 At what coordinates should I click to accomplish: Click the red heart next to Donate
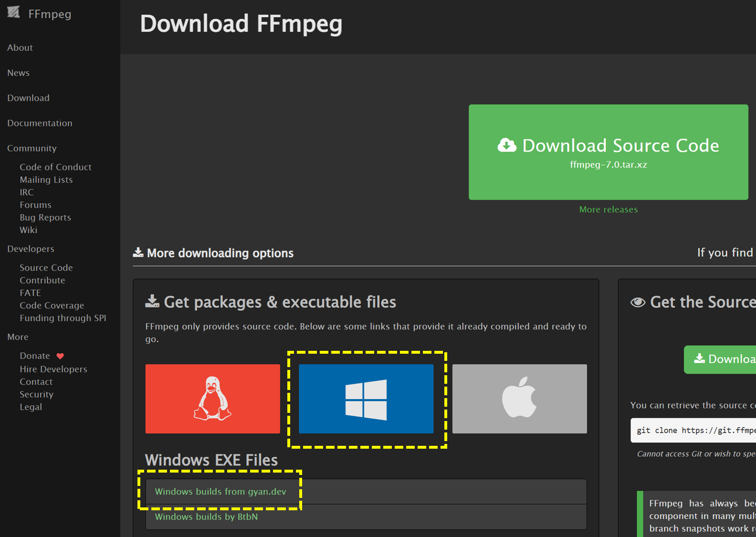[x=60, y=356]
